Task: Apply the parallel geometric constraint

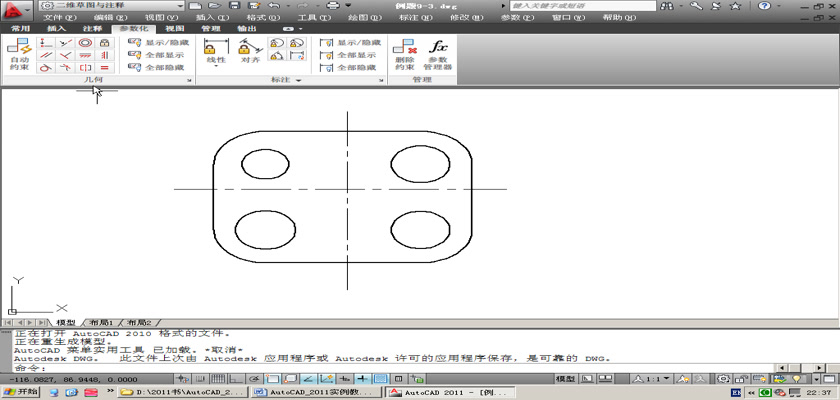Action: click(x=46, y=55)
